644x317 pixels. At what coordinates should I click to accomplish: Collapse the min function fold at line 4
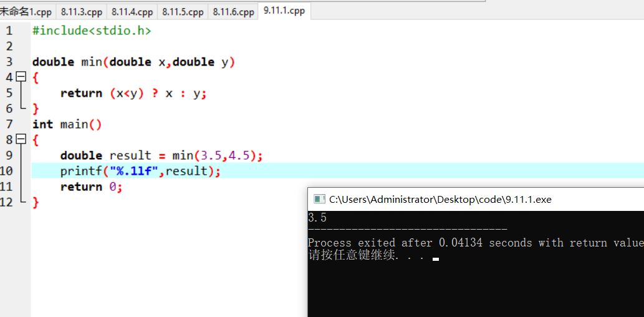click(x=21, y=77)
